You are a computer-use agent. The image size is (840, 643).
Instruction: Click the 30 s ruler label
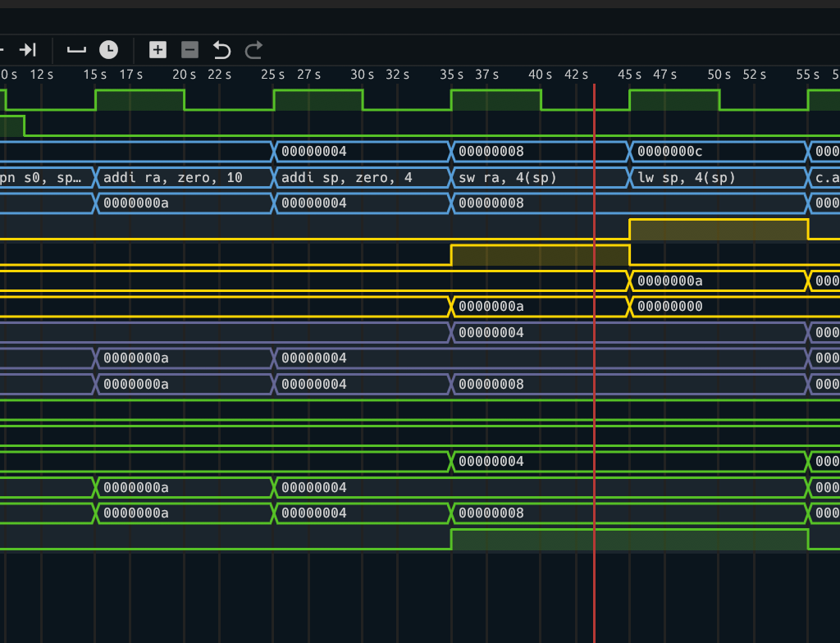coord(362,75)
